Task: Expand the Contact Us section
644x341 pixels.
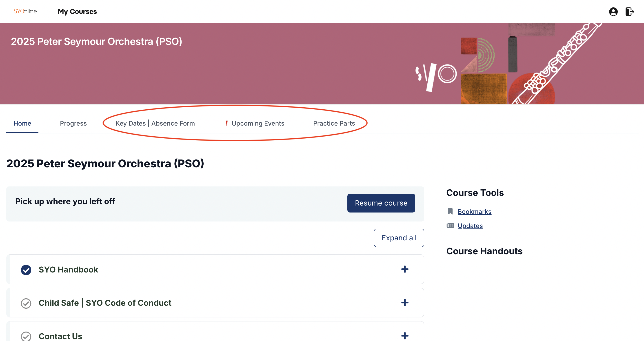Action: click(x=404, y=336)
